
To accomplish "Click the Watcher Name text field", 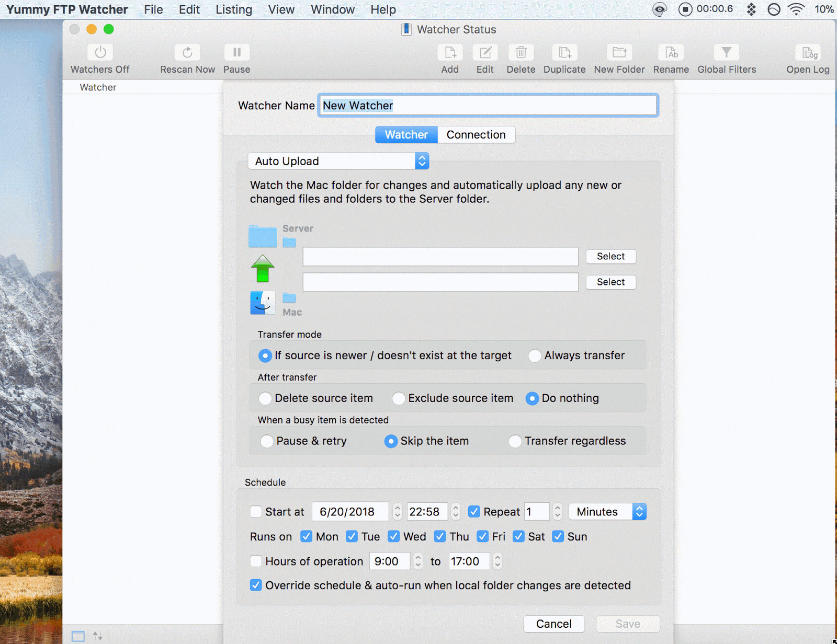I will [x=488, y=106].
